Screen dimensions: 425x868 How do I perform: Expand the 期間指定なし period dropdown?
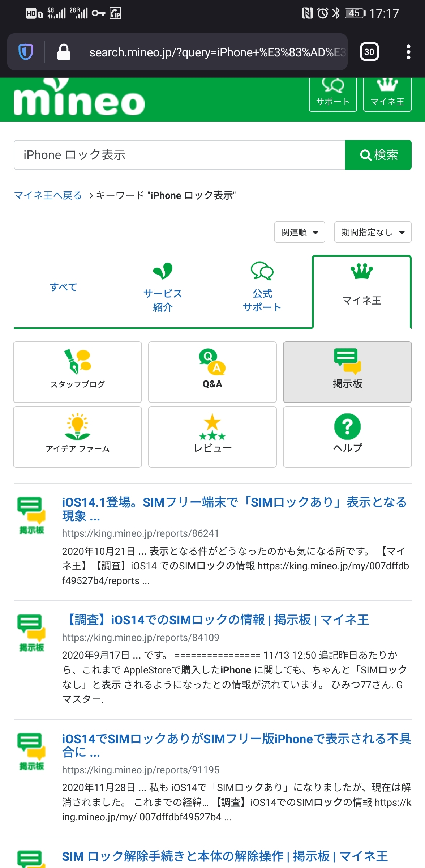pyautogui.click(x=373, y=232)
